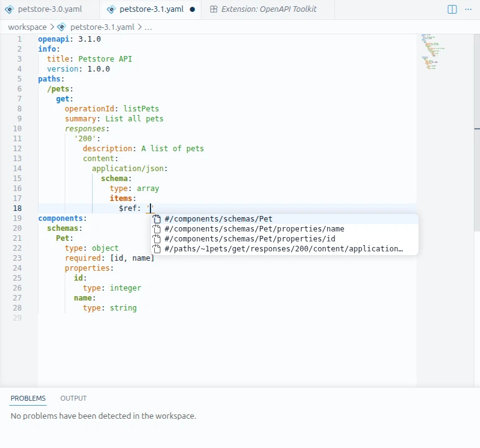The image size is (480, 448).
Task: Open the editor More Actions menu
Action: coord(468,9)
